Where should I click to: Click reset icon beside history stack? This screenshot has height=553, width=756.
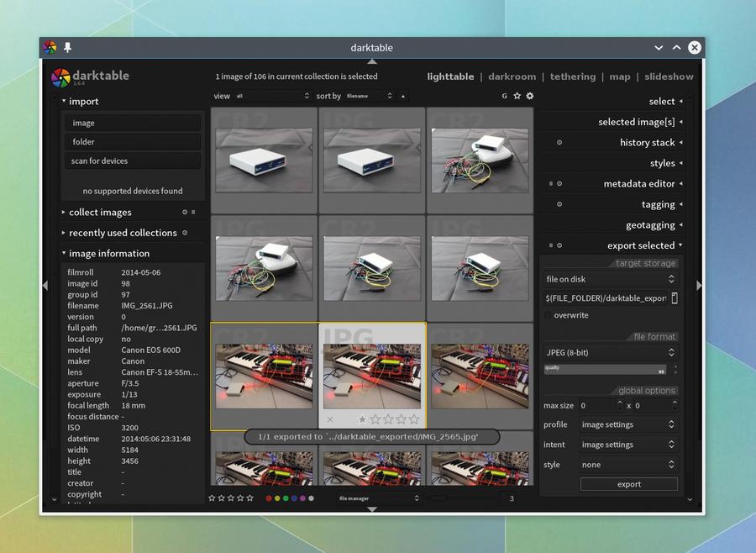click(559, 142)
